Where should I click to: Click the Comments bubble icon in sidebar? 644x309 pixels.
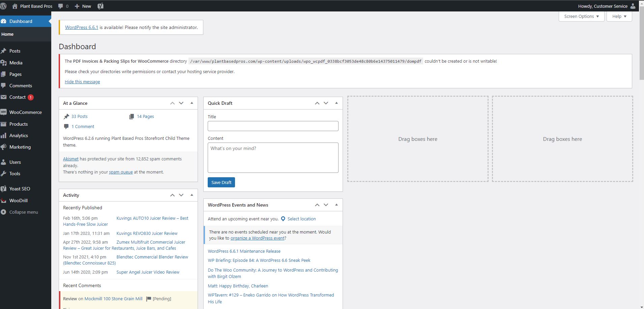4,86
